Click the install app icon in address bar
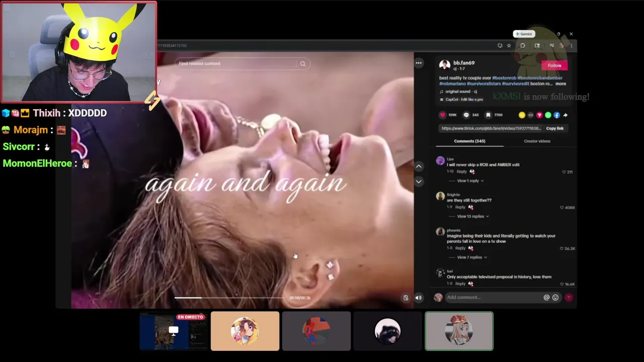 coord(500,45)
